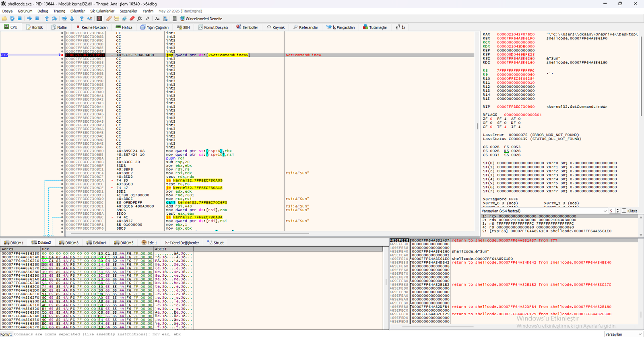Pause execution with the pause icon

click(x=37, y=18)
